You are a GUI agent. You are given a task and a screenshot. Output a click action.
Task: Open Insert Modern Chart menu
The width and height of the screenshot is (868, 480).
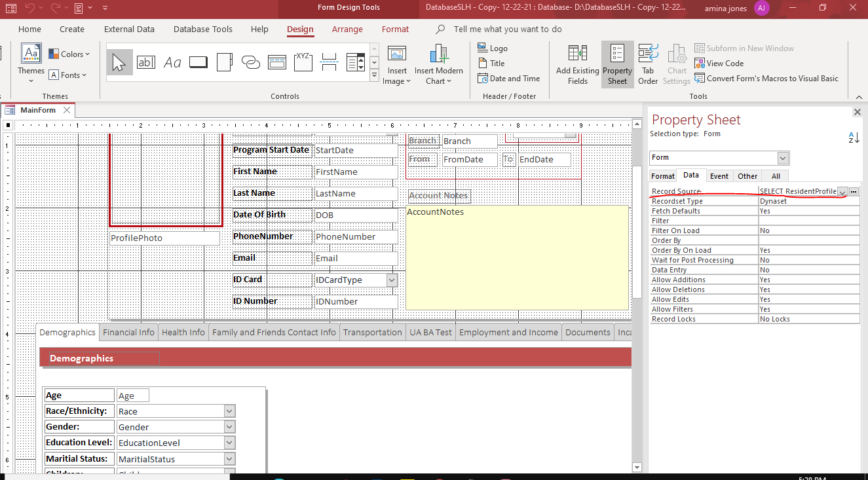coord(438,65)
